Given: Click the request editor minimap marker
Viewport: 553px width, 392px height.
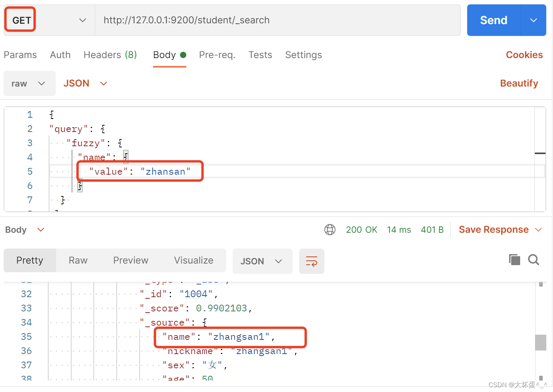Looking at the screenshot, I should point(540,153).
